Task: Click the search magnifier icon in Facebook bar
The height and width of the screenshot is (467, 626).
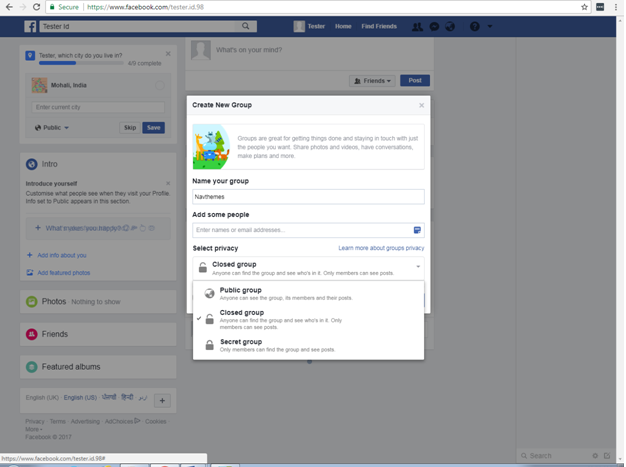Action: click(246, 26)
